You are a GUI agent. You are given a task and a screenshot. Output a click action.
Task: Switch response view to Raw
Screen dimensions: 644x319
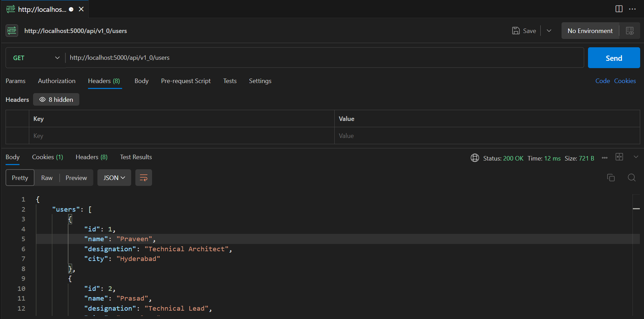(47, 178)
